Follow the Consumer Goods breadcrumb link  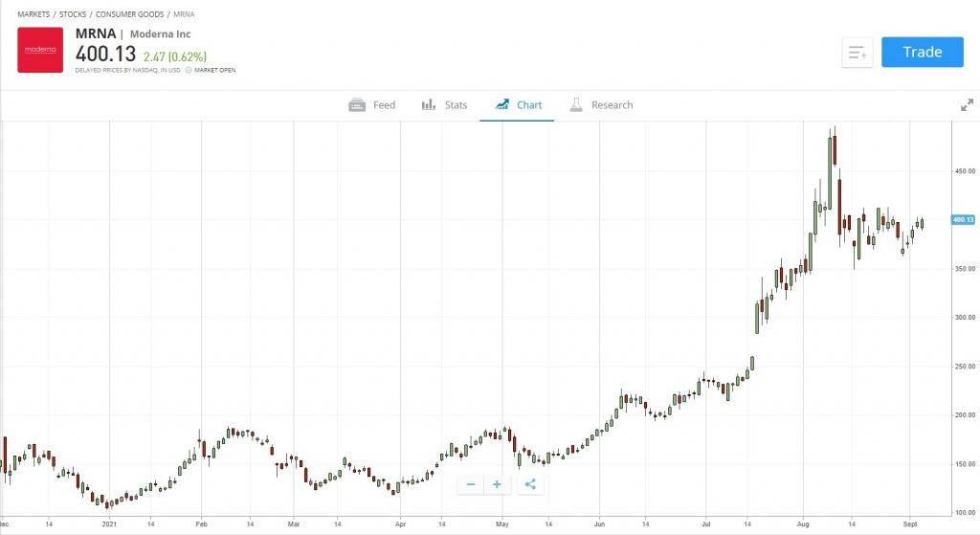[127, 15]
